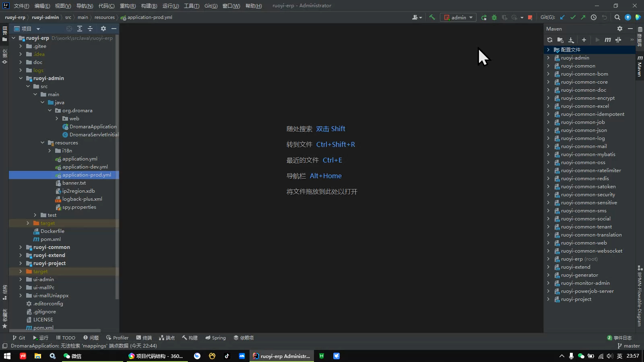
Task: Open the 帮助(H) menu
Action: click(x=253, y=6)
